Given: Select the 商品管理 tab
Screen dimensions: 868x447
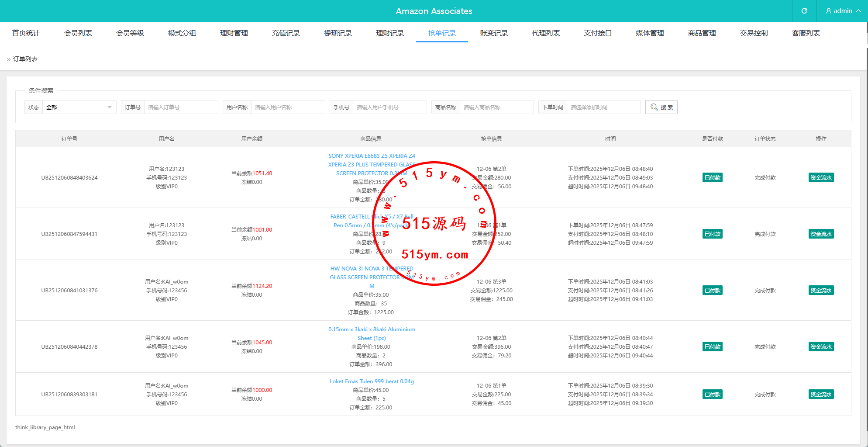Looking at the screenshot, I should (702, 33).
